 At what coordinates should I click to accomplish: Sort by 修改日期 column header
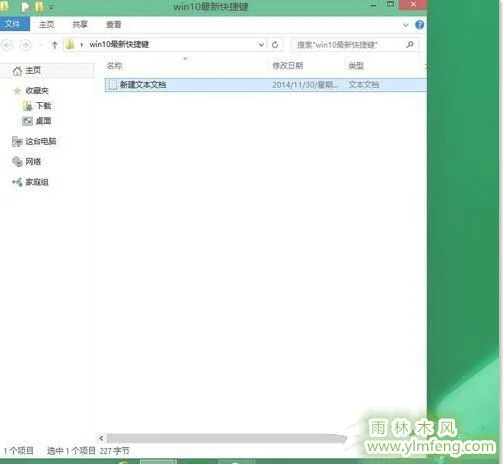click(288, 66)
